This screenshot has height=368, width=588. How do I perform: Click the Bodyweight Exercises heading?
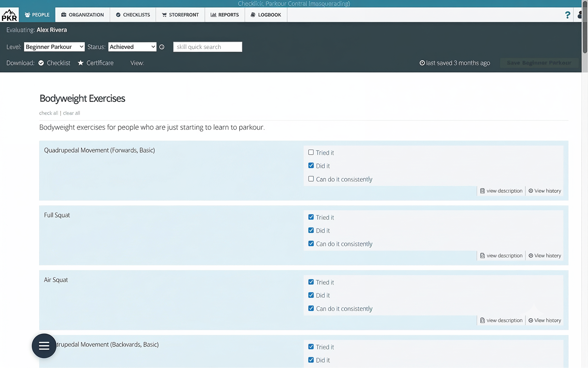[82, 98]
